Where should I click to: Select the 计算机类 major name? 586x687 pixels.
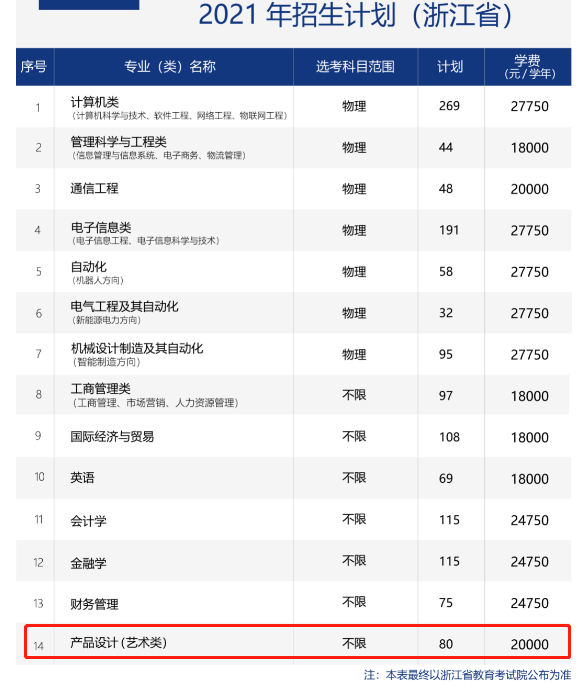click(x=95, y=102)
